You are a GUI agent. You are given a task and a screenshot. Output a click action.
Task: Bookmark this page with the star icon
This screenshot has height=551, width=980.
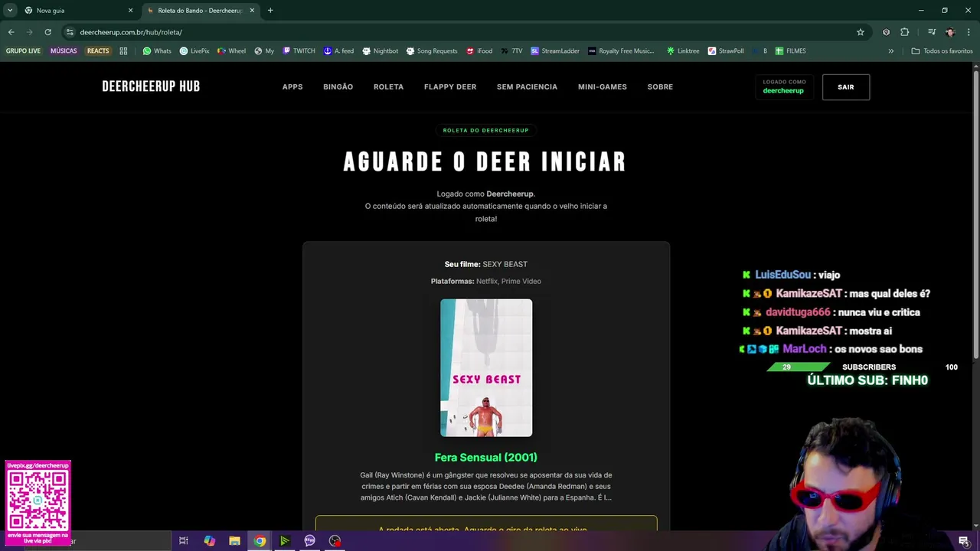coord(861,32)
